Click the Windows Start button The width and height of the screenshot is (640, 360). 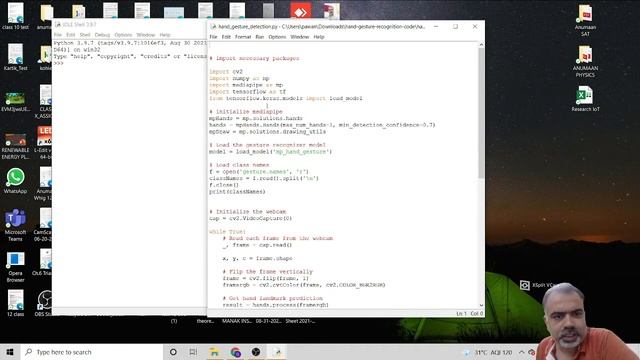10,352
